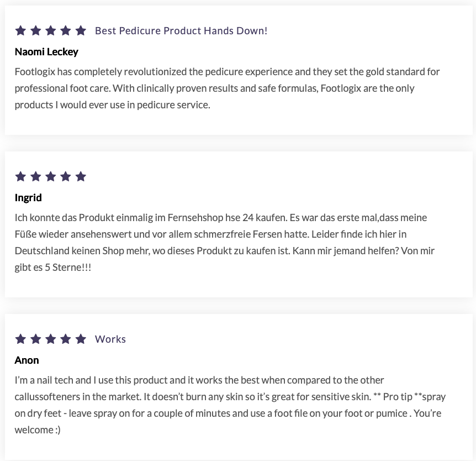
Task: Click reviewer name Anon
Action: tap(27, 360)
